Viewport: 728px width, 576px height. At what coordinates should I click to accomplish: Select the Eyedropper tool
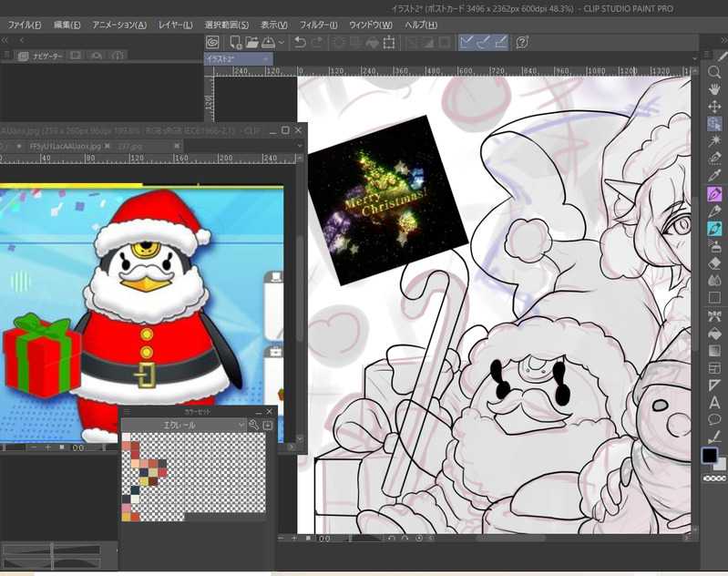coord(714,176)
